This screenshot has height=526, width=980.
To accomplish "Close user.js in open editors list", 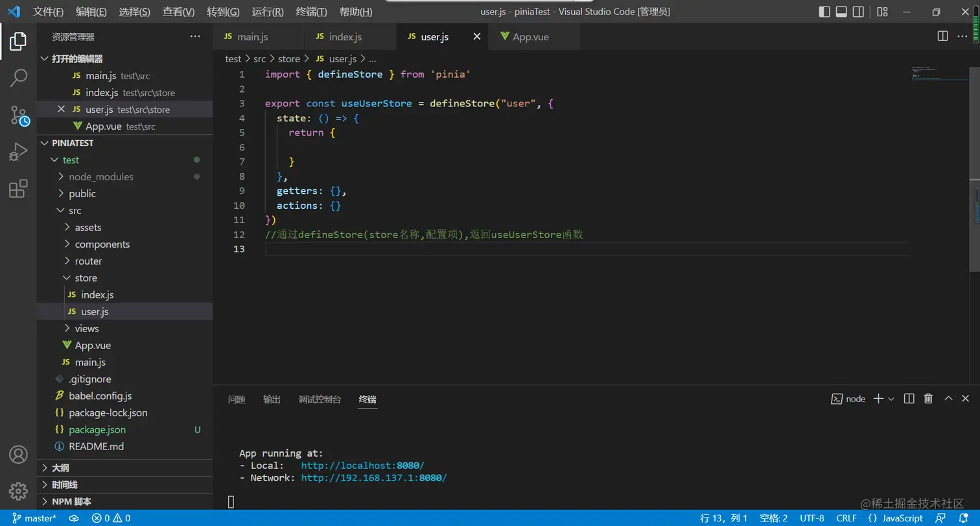I will pyautogui.click(x=62, y=109).
